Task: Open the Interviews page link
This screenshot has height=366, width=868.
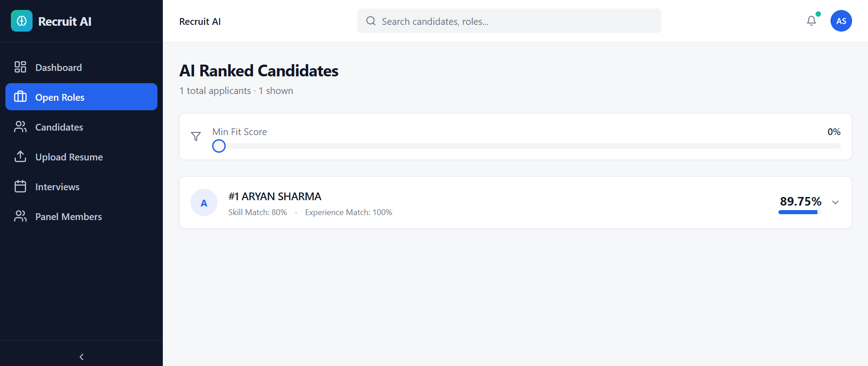Action: (x=57, y=187)
